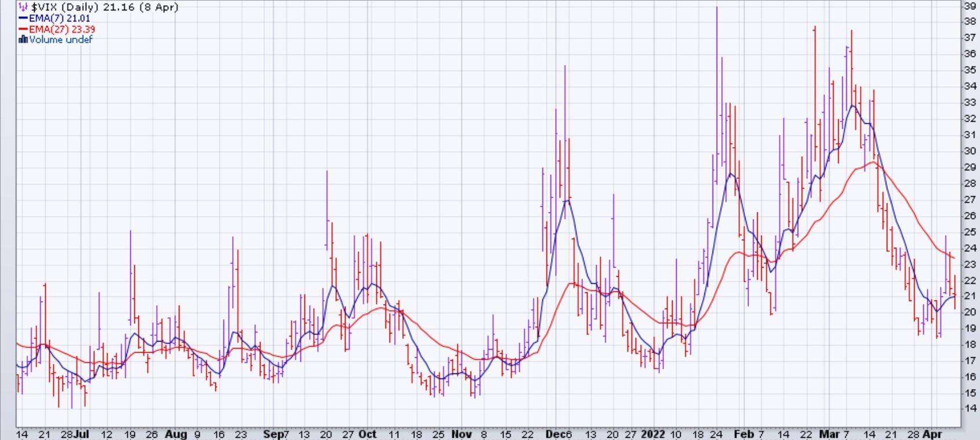Viewport: 980px width, 440px height.
Task: Click the purple OHLC bars icon beside $VIX
Action: tap(23, 8)
